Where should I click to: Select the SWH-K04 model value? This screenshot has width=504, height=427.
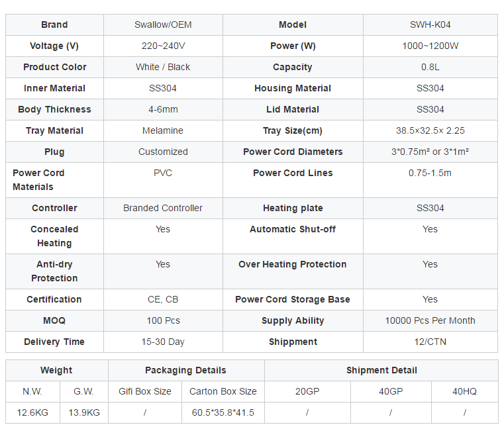[x=430, y=24]
